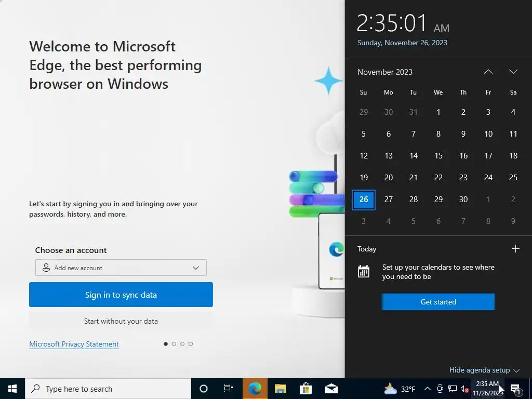Open File Explorer from the taskbar
This screenshot has height=399, width=532.
coord(280,389)
